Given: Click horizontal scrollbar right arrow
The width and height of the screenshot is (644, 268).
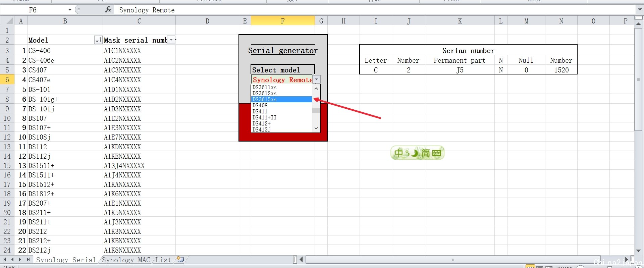Looking at the screenshot, I should (626, 259).
